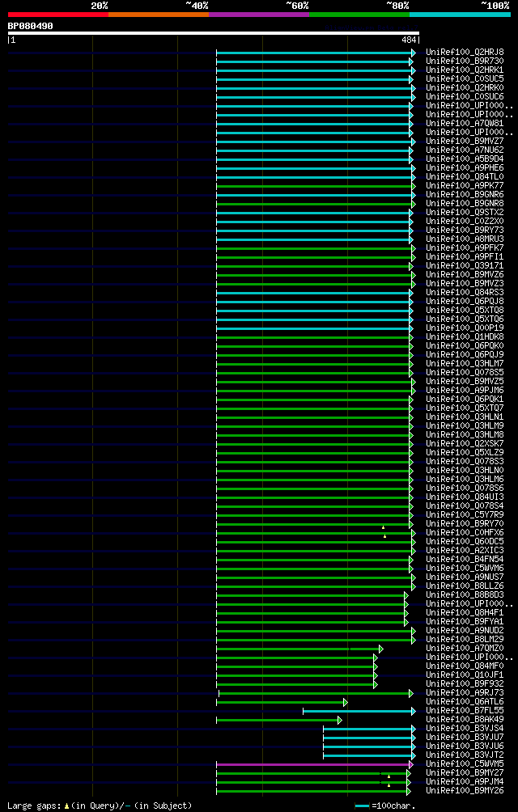Click the Large gaps legend text

[35, 806]
